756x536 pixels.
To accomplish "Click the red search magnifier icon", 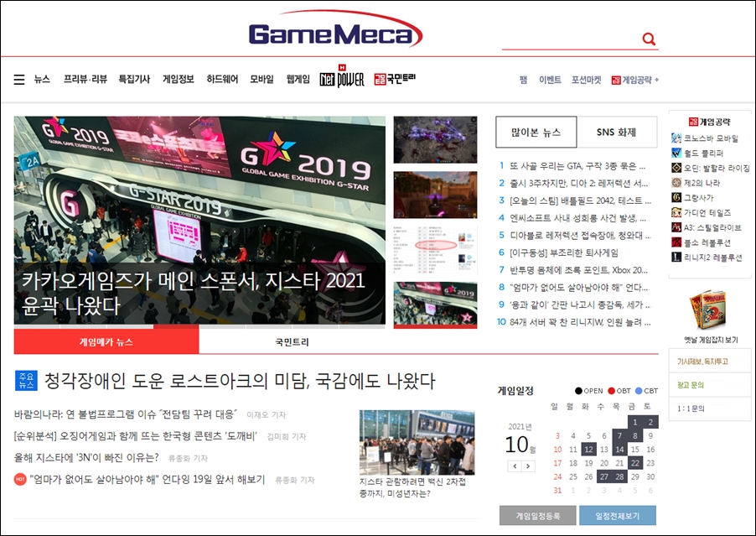I will click(x=649, y=39).
